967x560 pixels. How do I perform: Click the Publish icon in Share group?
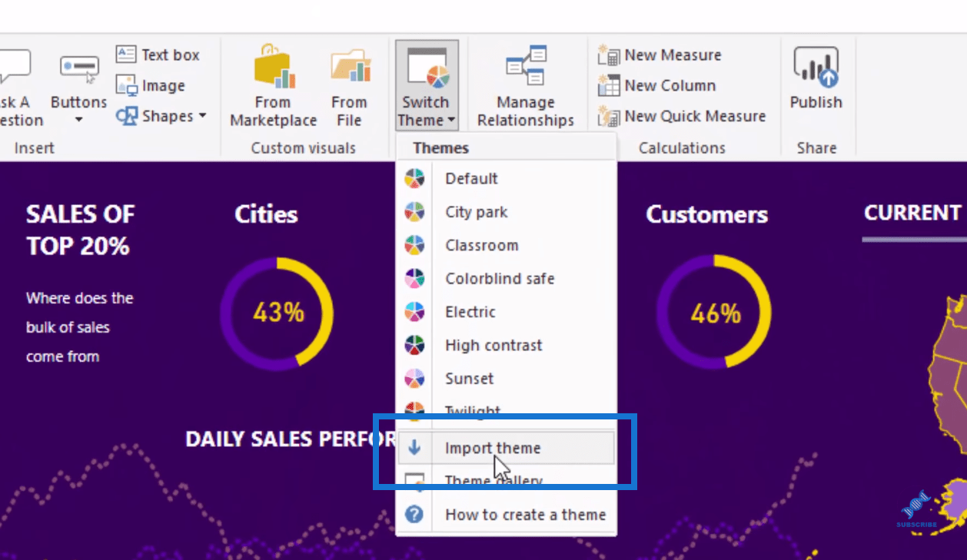click(816, 69)
